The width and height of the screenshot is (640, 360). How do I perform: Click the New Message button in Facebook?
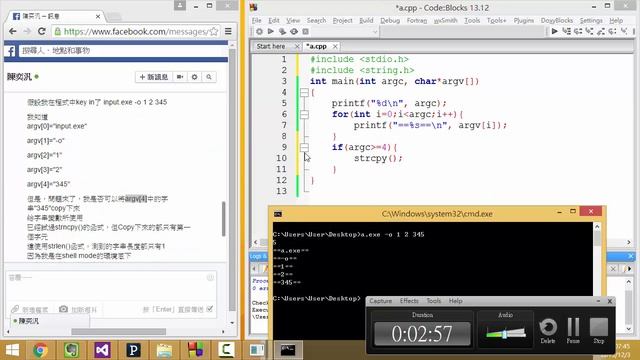tap(154, 77)
